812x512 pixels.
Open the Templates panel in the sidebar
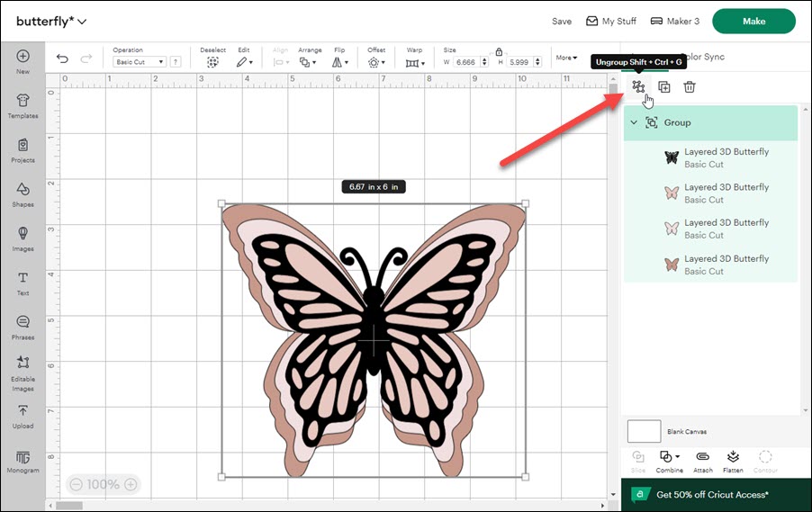click(23, 105)
